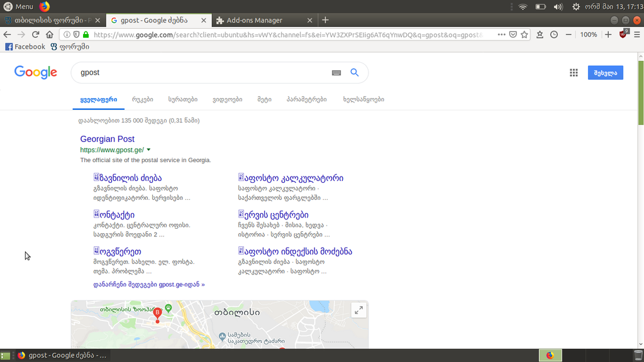This screenshot has height=362, width=644.
Task: Click the green padlock security icon
Action: 86,35
